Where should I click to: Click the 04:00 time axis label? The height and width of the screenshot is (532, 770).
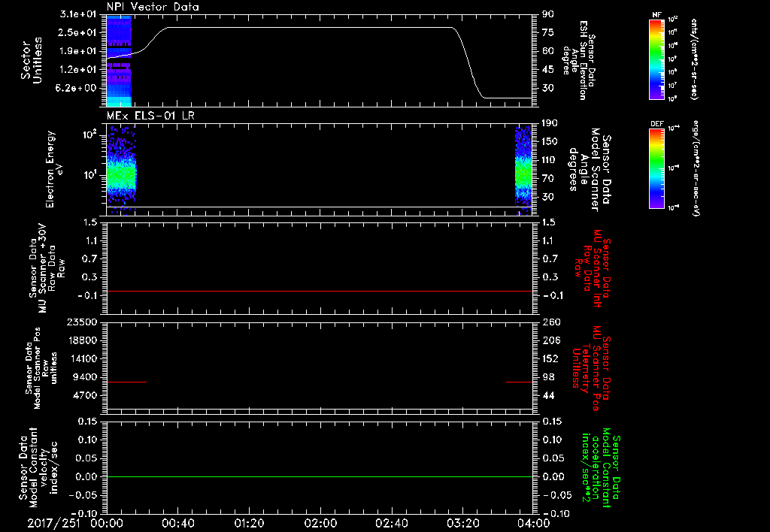tap(534, 523)
